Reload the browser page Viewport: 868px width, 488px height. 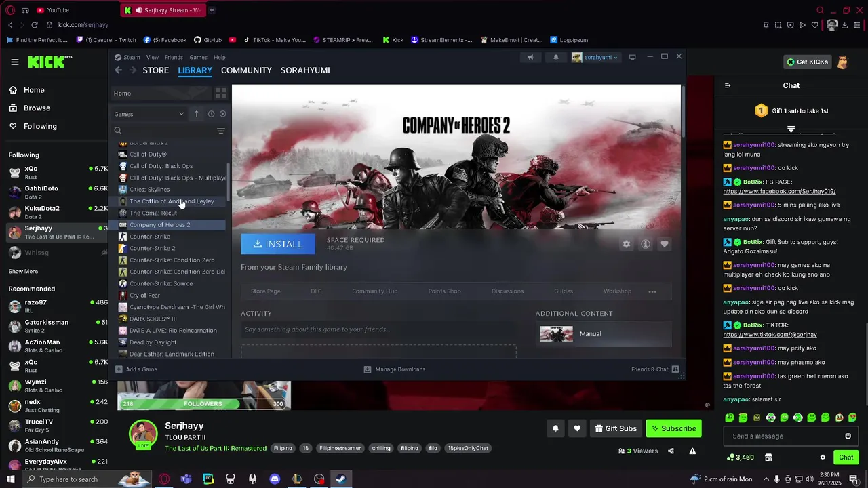[35, 25]
